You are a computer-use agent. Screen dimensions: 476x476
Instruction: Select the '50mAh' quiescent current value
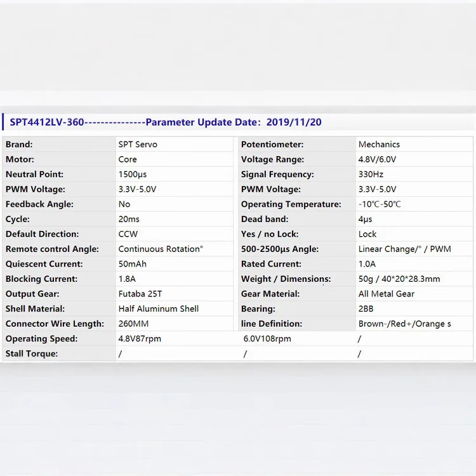(x=133, y=263)
